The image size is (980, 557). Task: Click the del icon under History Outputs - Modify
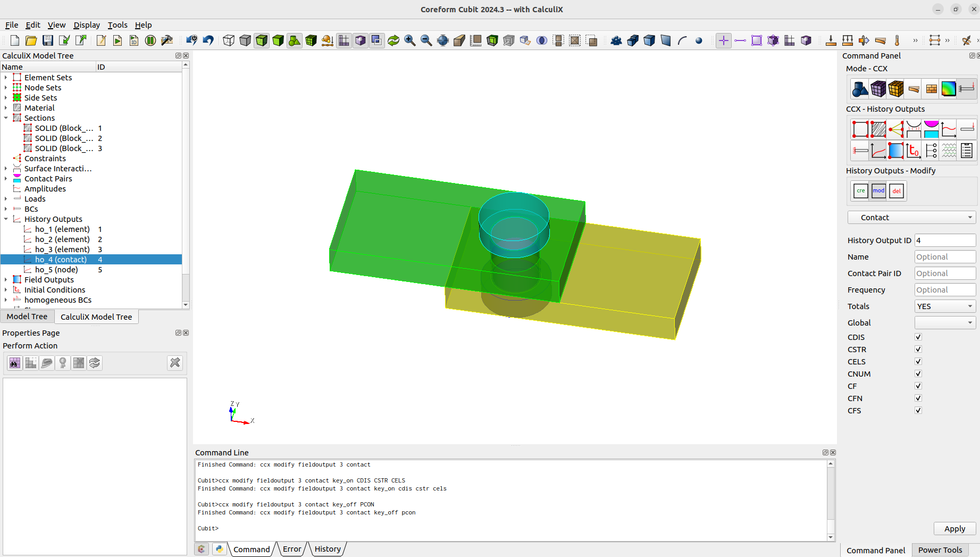click(x=897, y=190)
